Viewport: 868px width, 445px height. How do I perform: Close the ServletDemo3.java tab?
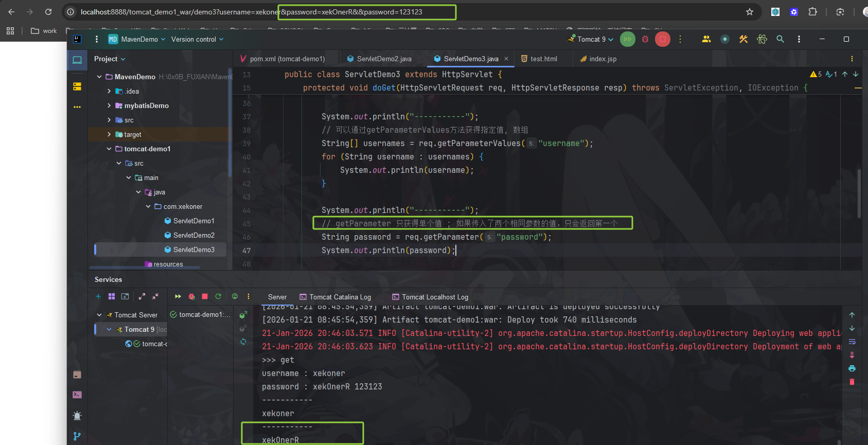point(506,59)
